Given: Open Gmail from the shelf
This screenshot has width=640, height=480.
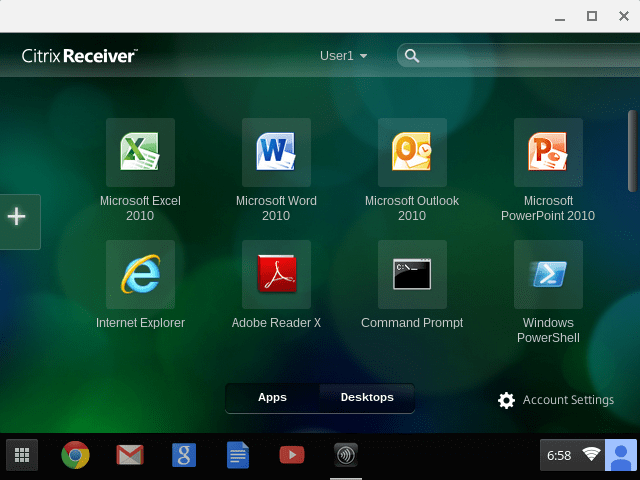Looking at the screenshot, I should (x=129, y=456).
